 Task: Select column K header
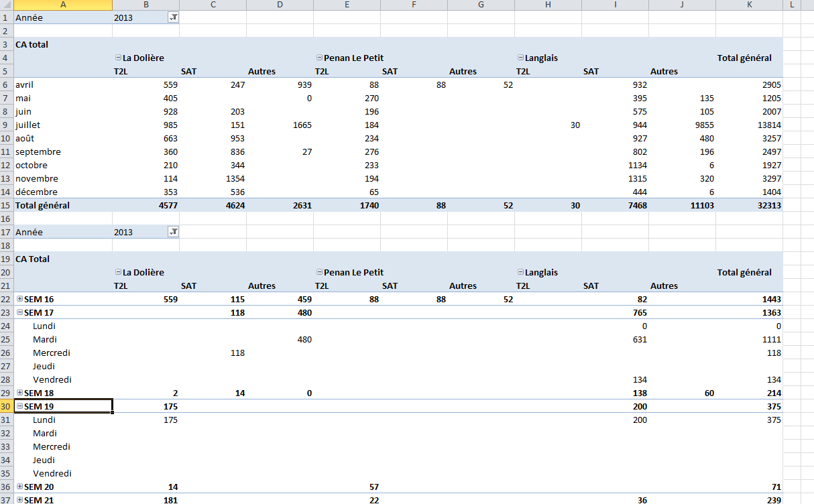(749, 5)
